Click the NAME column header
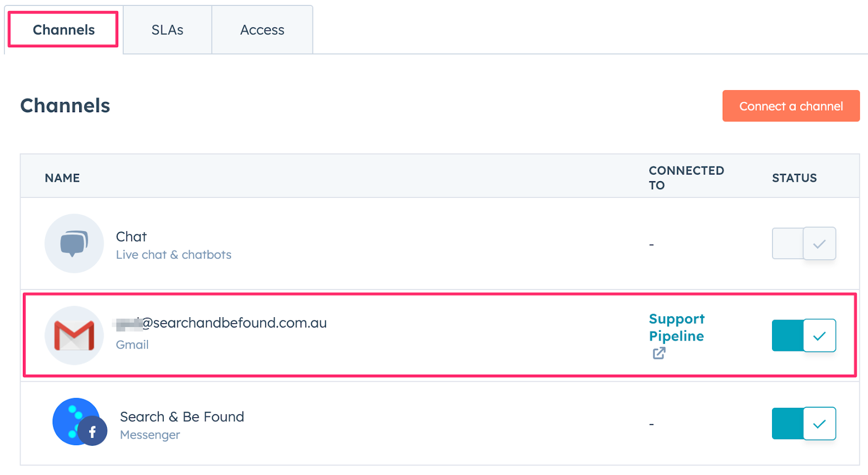Screen dimensions: 868x475 (62, 178)
